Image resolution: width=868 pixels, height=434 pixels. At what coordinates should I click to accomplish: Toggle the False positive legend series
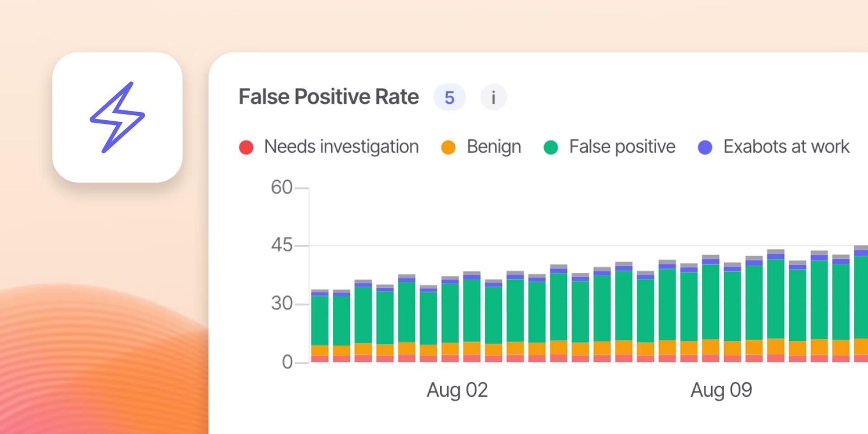(x=609, y=147)
